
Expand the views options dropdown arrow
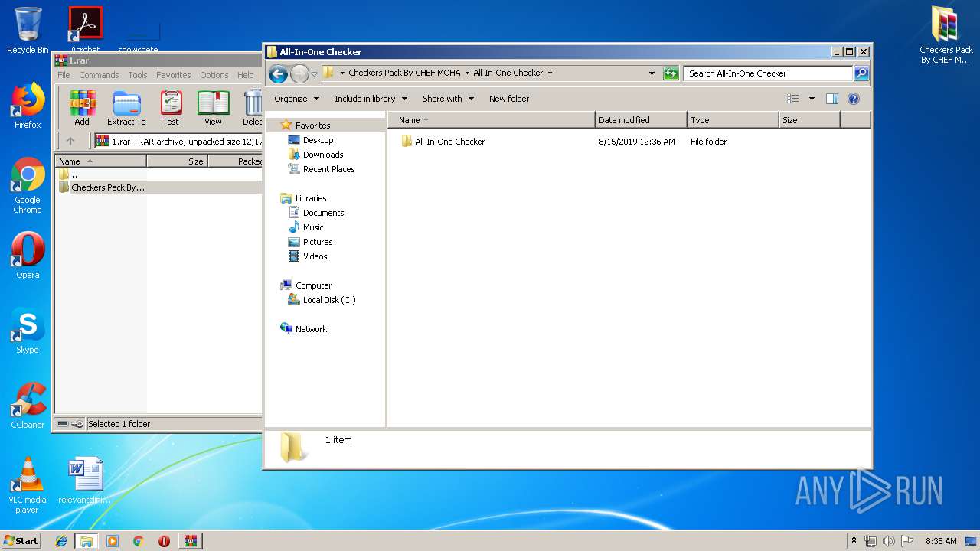click(812, 99)
